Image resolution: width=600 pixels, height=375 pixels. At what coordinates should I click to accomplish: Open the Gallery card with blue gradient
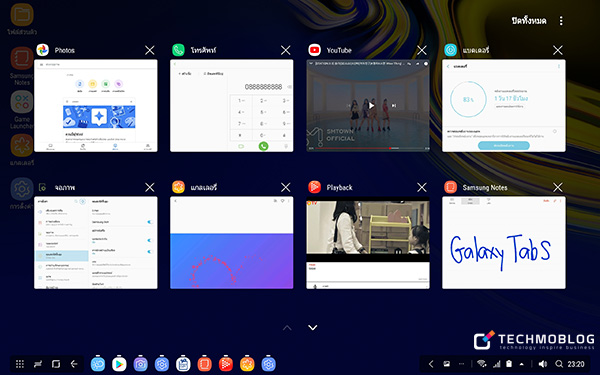pos(232,243)
